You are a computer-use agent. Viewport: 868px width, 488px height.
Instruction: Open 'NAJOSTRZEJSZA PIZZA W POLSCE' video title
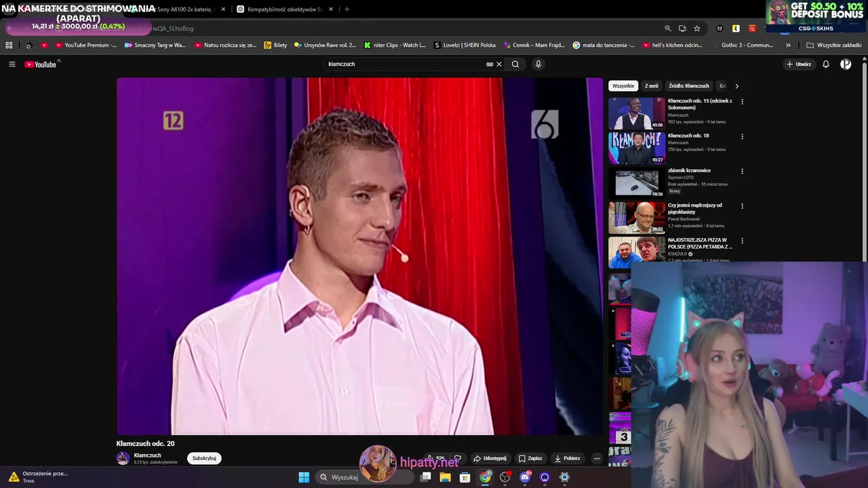(700, 243)
